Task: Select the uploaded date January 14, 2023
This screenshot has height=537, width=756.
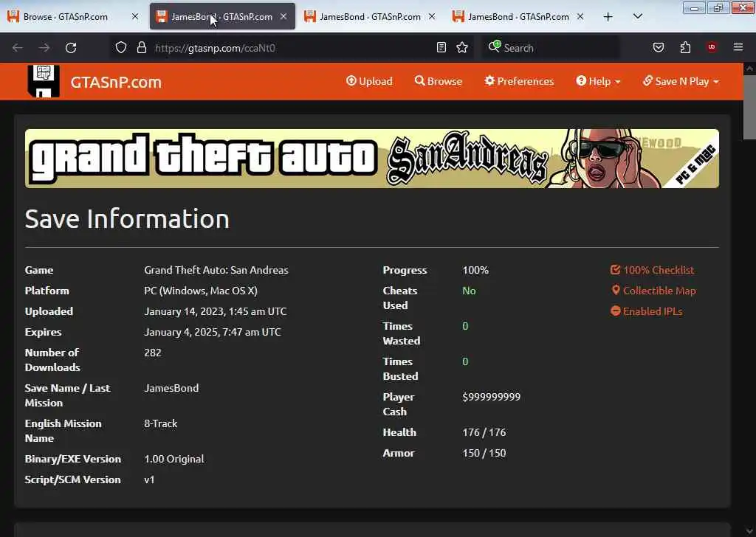Action: (x=216, y=311)
